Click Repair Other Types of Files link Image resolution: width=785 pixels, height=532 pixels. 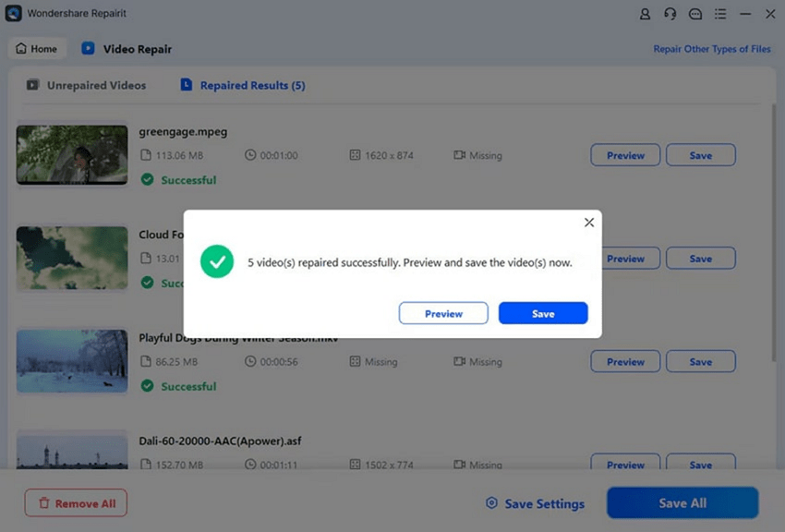[x=711, y=49]
